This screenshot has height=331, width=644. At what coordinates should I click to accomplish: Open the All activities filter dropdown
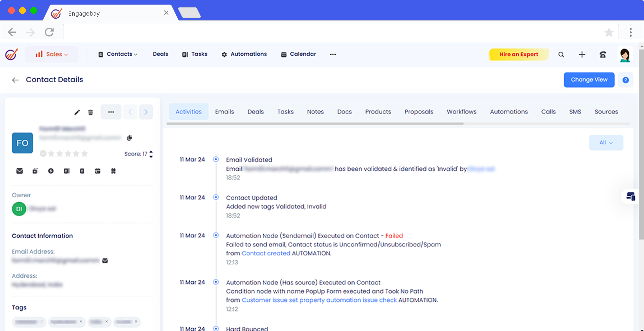606,142
